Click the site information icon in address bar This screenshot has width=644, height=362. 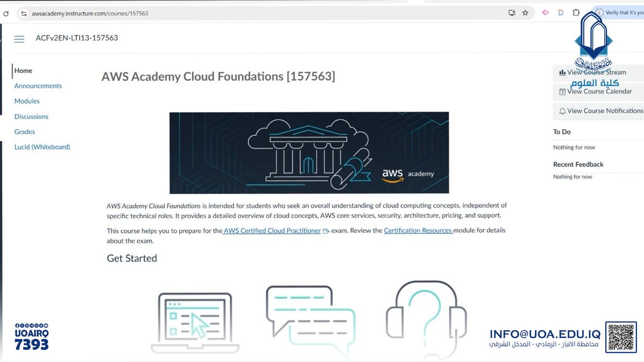(24, 14)
